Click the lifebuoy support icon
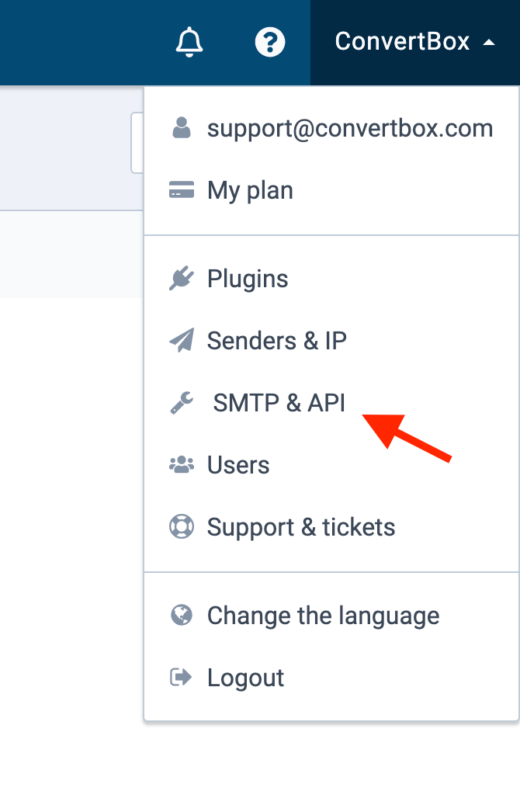The image size is (520, 812). (182, 526)
